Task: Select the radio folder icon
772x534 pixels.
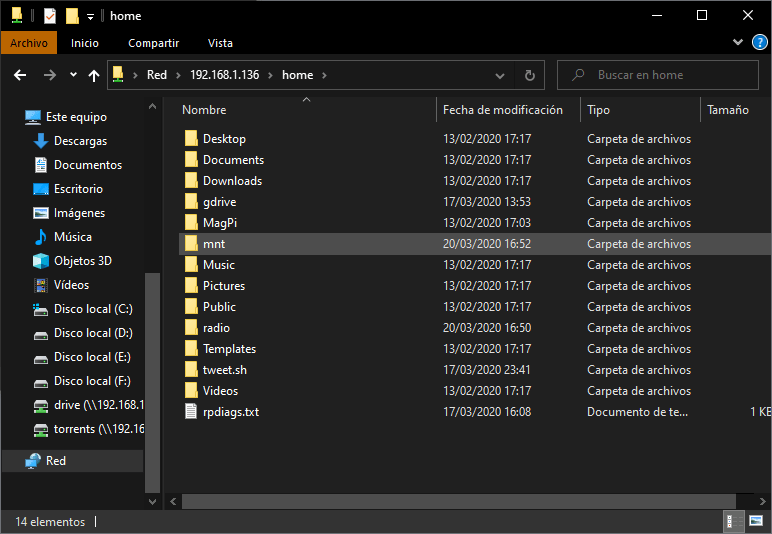Action: [x=191, y=327]
